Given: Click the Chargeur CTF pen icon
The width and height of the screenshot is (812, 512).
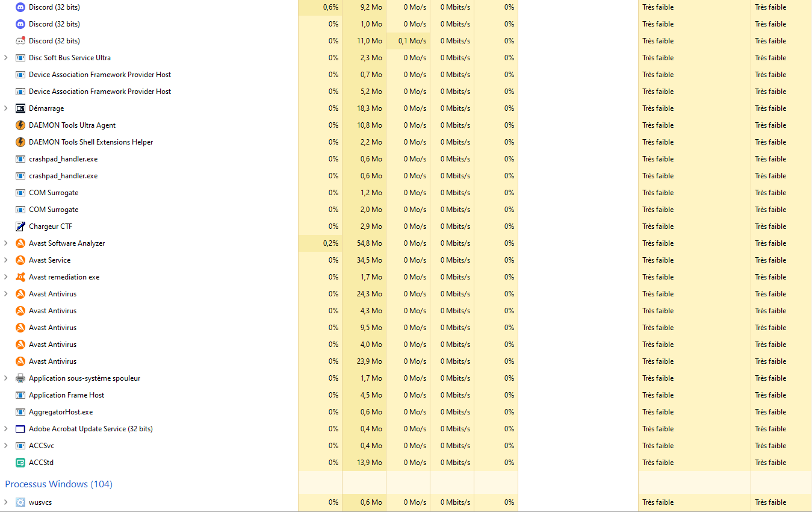Looking at the screenshot, I should tap(20, 226).
